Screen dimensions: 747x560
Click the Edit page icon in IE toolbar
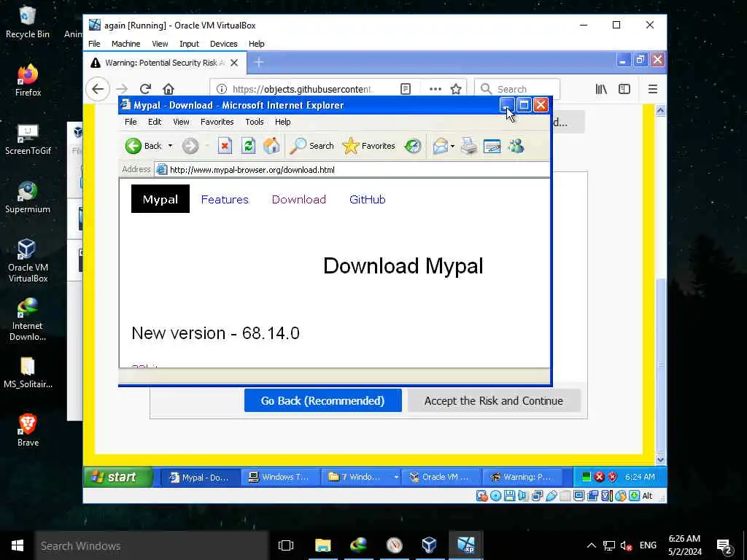click(492, 146)
